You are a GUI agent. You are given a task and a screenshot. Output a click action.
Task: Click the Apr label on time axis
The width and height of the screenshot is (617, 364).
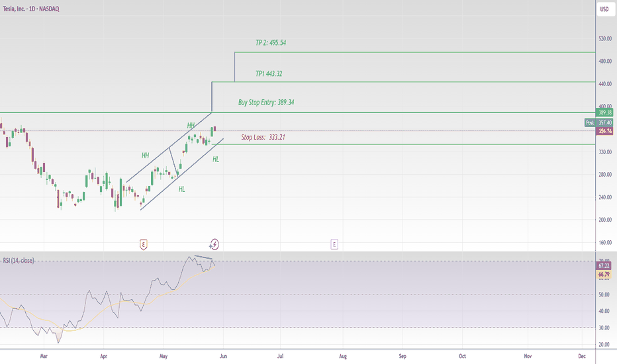103,356
